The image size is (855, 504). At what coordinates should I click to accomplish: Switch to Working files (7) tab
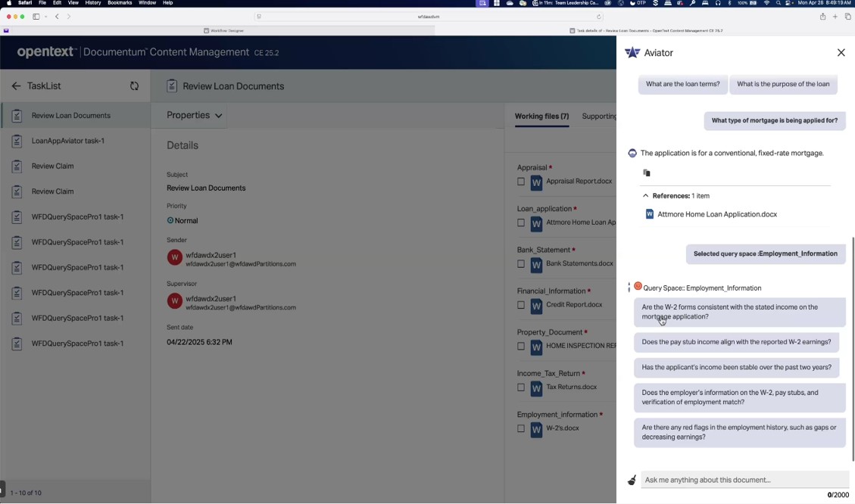(x=541, y=116)
